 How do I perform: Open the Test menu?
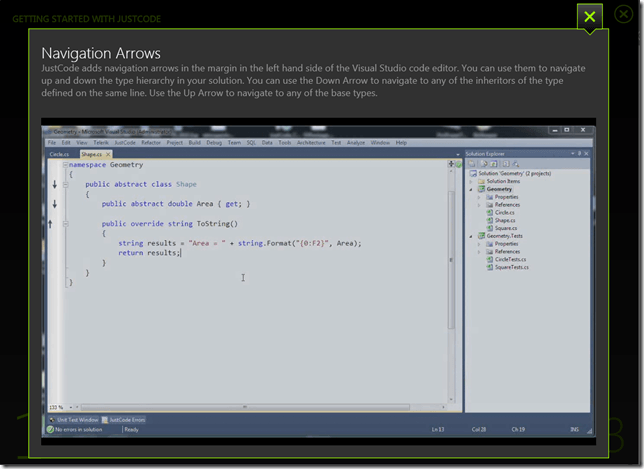pos(336,143)
